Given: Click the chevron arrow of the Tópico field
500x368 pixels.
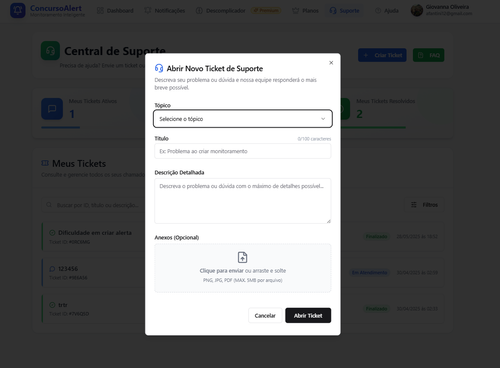Looking at the screenshot, I should (x=323, y=119).
